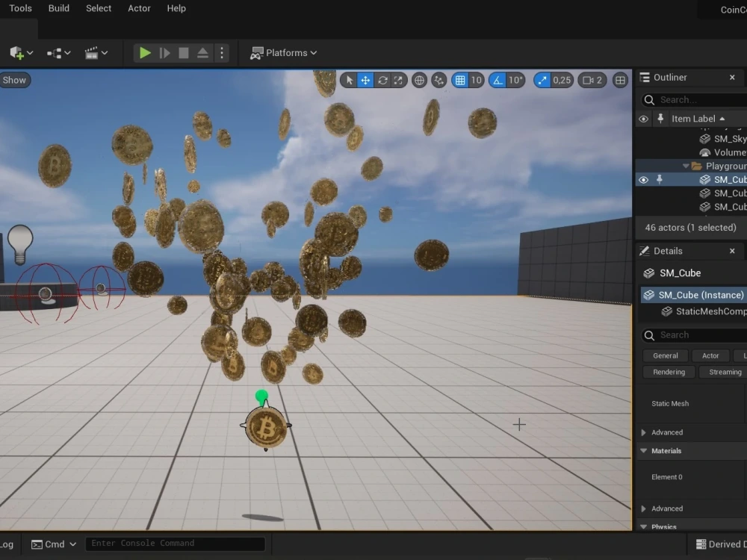Screen dimensions: 747x560
Task: Click the Add Actor green cube icon
Action: tap(16, 52)
